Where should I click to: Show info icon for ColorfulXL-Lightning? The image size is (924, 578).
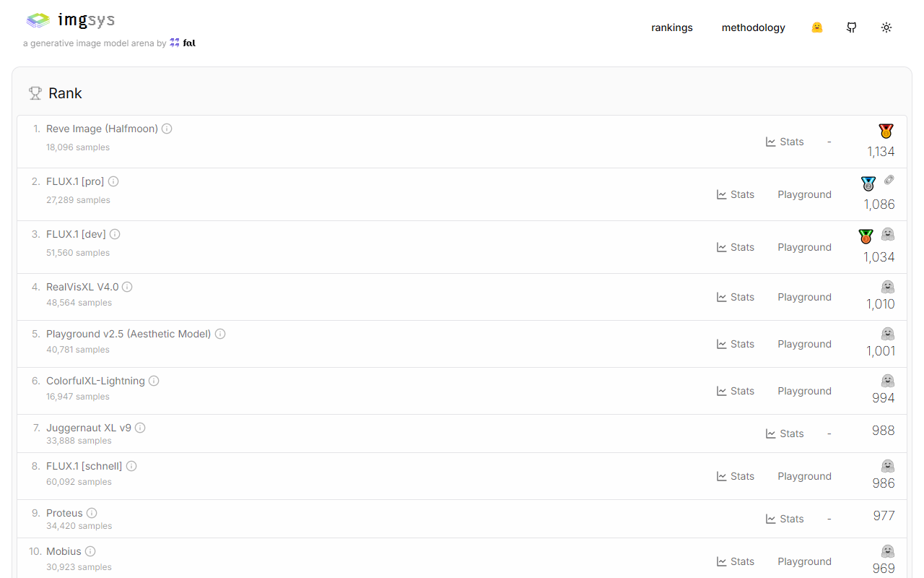point(154,381)
